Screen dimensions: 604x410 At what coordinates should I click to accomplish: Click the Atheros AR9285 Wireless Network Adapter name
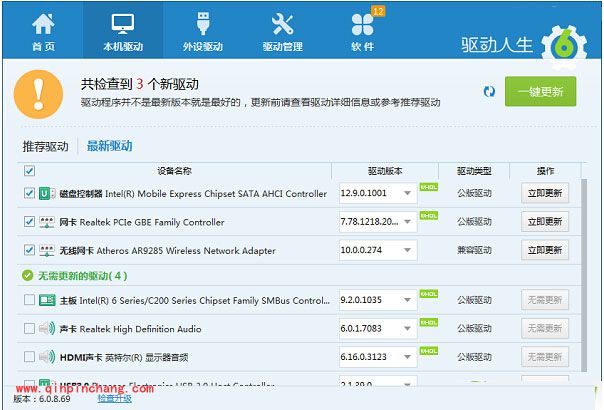click(186, 251)
